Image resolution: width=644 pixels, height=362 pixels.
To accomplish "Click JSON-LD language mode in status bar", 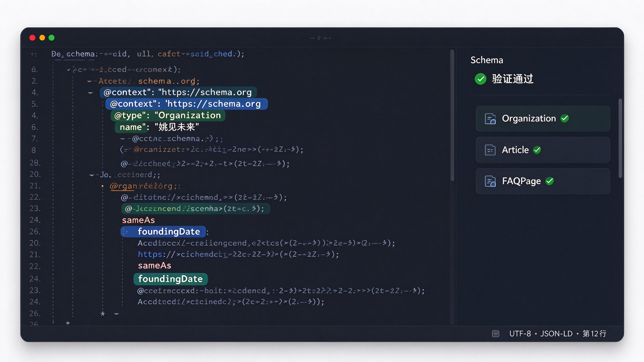I will click(x=556, y=333).
